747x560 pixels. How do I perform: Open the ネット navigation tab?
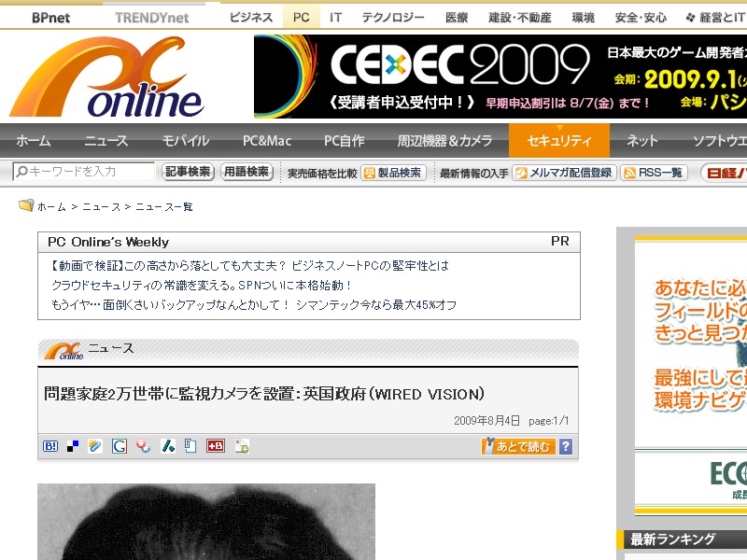coord(642,141)
